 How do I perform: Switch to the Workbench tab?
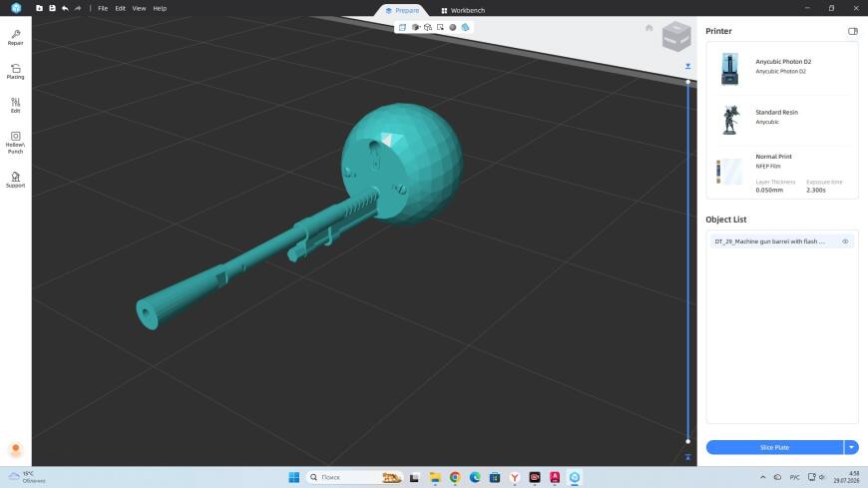(x=463, y=11)
